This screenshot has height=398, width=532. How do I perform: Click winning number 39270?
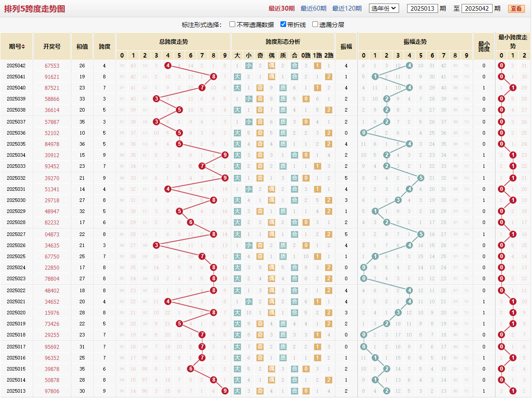click(x=52, y=178)
